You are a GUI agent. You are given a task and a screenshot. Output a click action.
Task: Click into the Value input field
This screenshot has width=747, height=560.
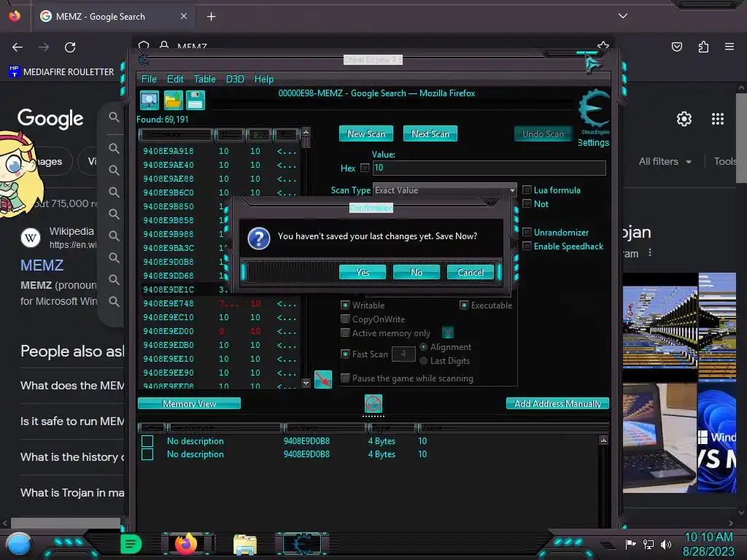tap(489, 168)
